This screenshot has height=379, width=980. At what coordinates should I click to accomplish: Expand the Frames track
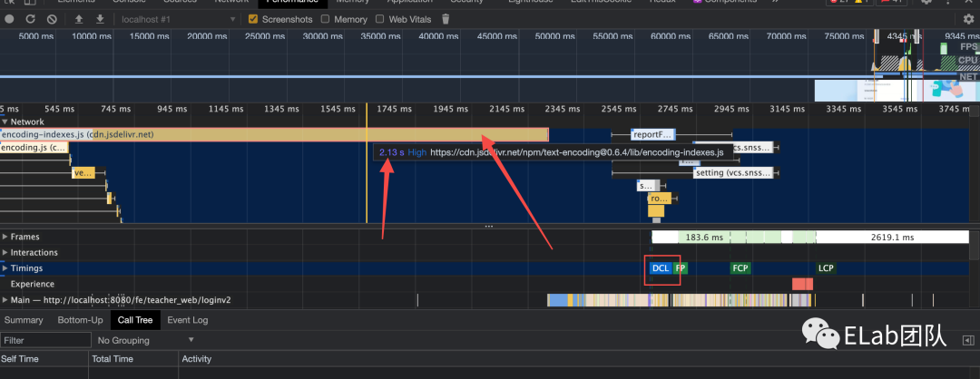[5, 237]
